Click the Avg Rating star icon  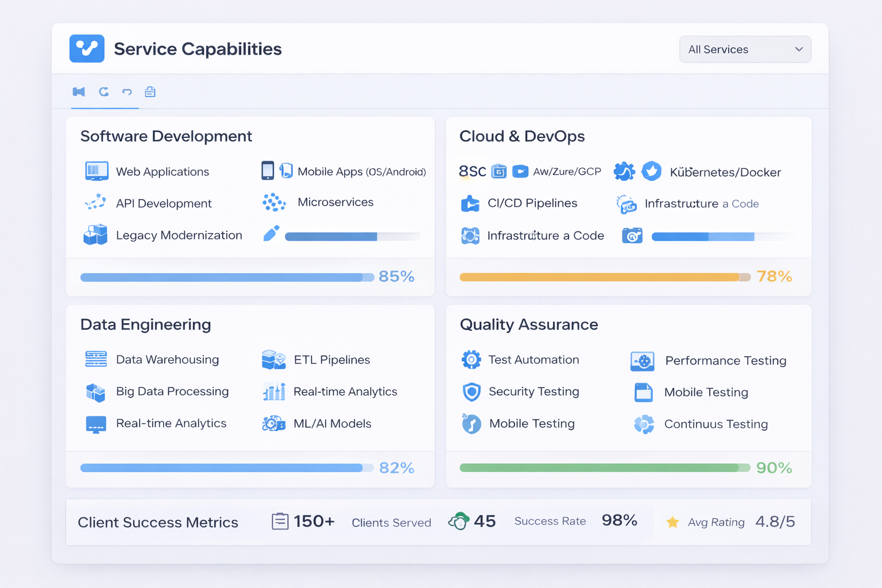[672, 522]
